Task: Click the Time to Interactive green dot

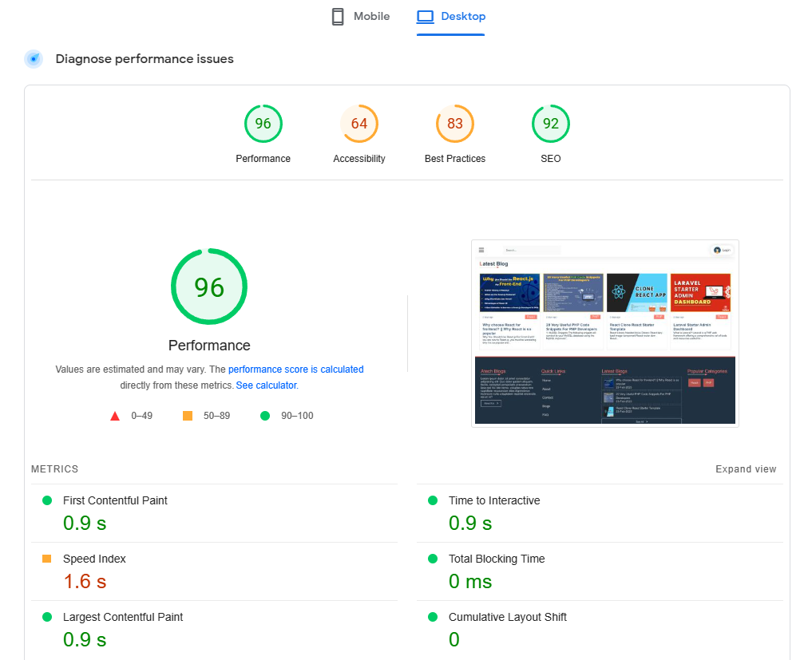Action: [433, 500]
